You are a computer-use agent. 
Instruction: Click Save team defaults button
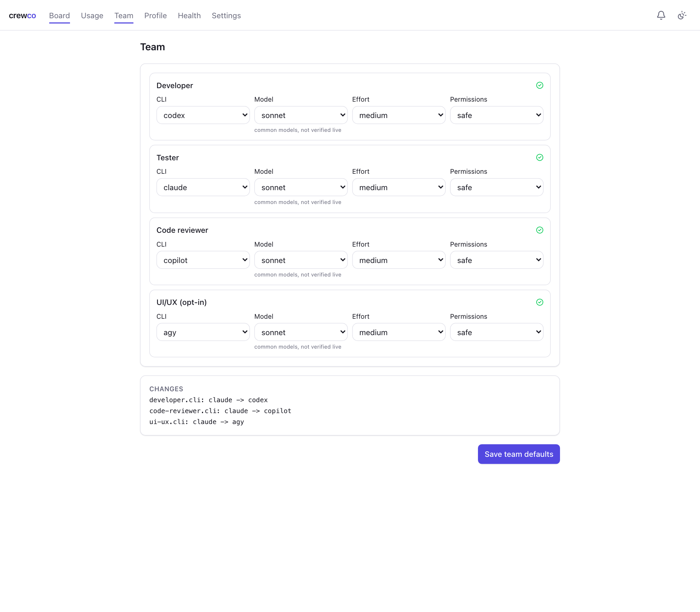(x=519, y=454)
